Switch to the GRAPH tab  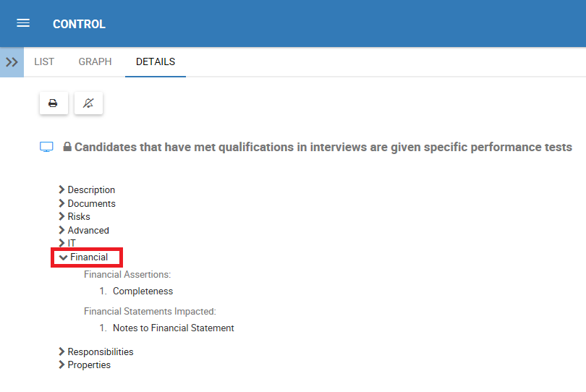point(95,62)
